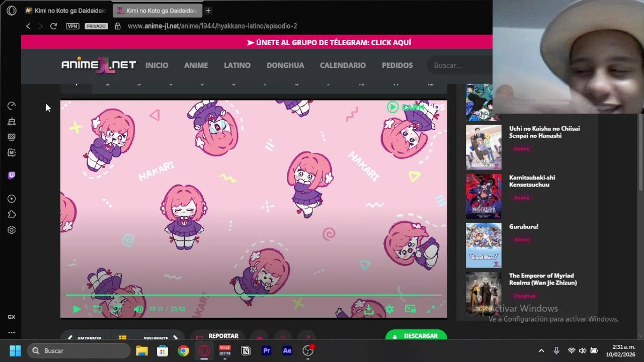This screenshot has height=362, width=644.
Task: Click the GX Corner icon in sidebar
Action: (x=11, y=317)
